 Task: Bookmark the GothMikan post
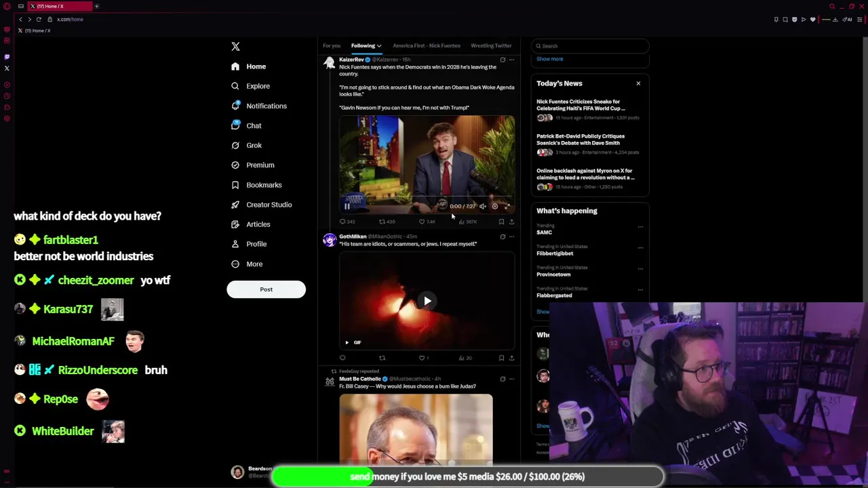[x=502, y=358]
